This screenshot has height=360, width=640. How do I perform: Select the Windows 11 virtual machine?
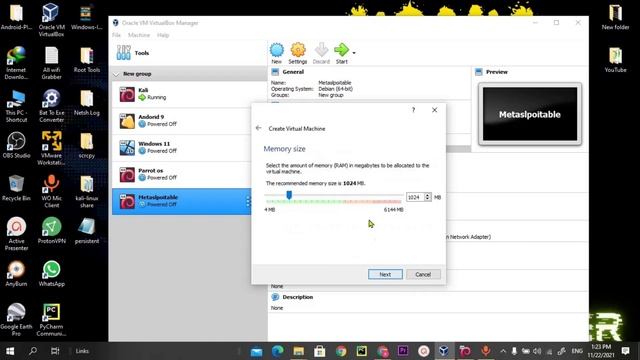182,148
